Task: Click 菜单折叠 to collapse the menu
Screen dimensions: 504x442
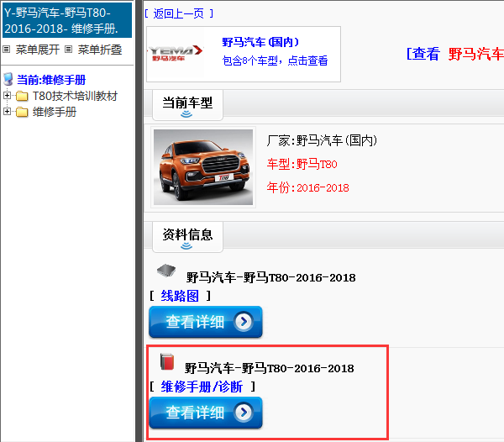Action: point(100,50)
